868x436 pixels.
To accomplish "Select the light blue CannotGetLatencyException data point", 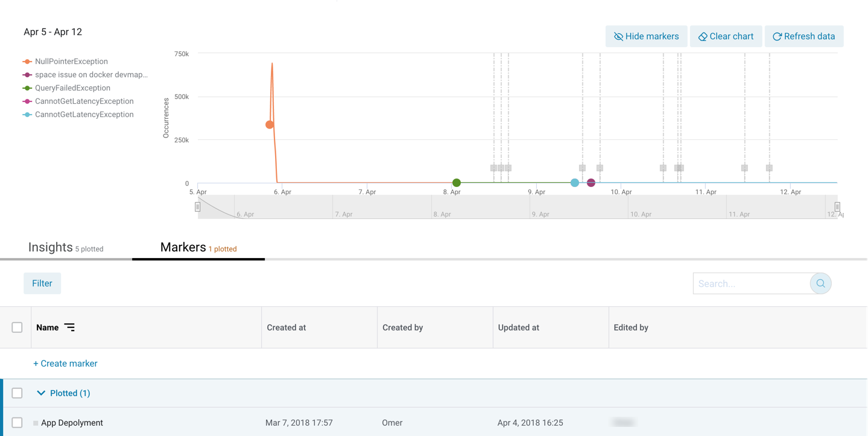I will point(575,183).
